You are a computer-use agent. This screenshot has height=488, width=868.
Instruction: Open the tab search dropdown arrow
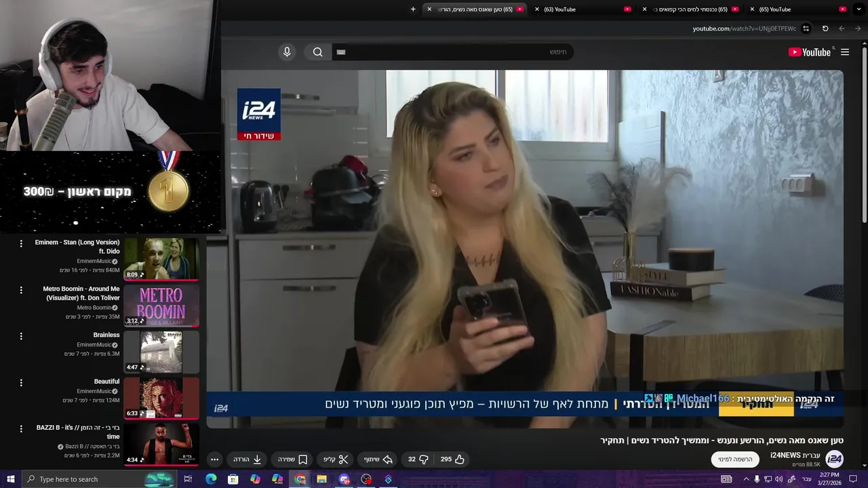(x=858, y=9)
